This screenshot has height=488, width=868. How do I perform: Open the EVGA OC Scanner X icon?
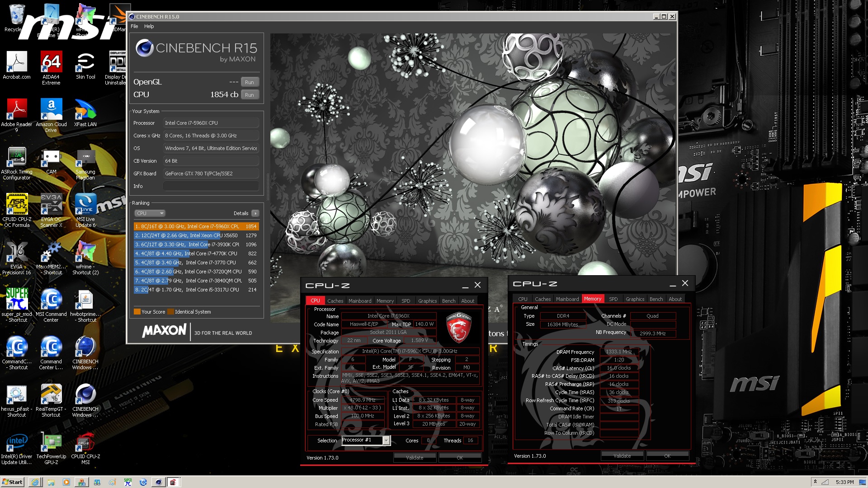click(x=51, y=211)
